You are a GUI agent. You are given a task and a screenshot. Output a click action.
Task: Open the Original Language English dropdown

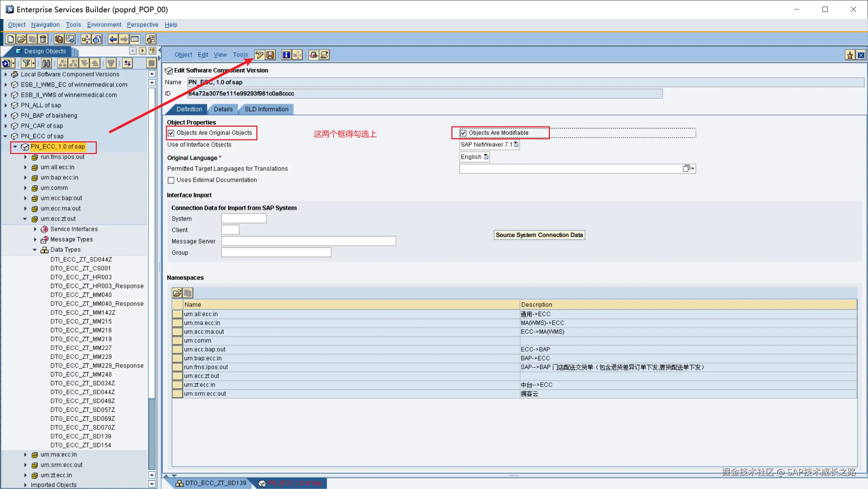coord(486,157)
